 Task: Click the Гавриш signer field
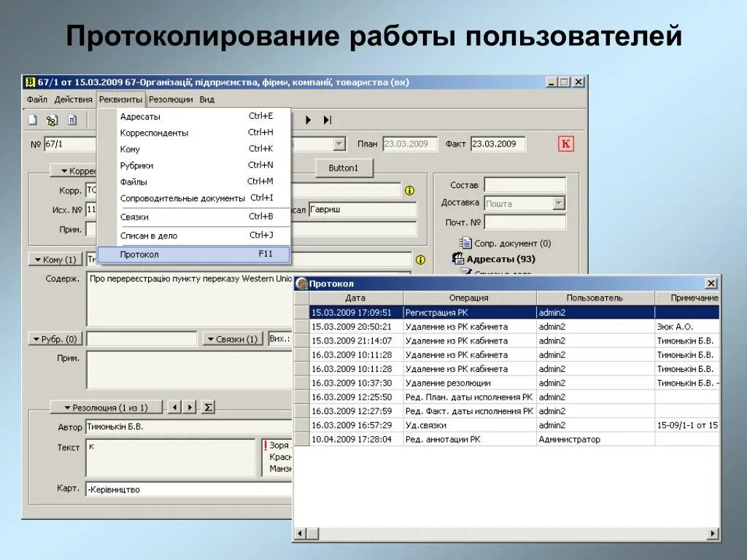point(363,209)
